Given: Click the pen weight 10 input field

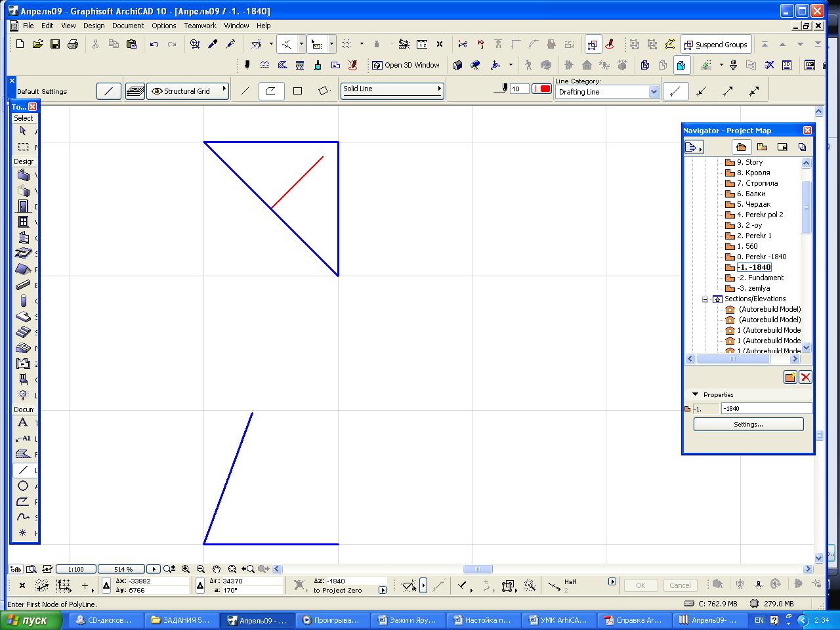Looking at the screenshot, I should [x=520, y=89].
